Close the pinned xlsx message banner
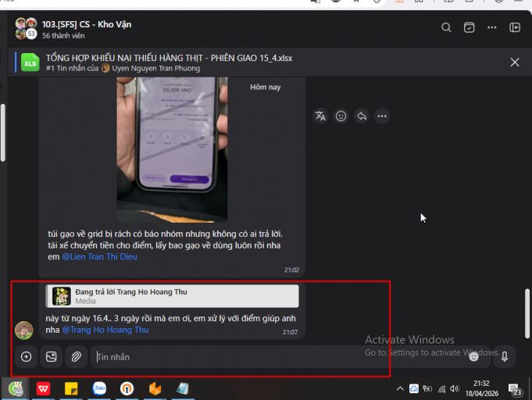 click(515, 62)
